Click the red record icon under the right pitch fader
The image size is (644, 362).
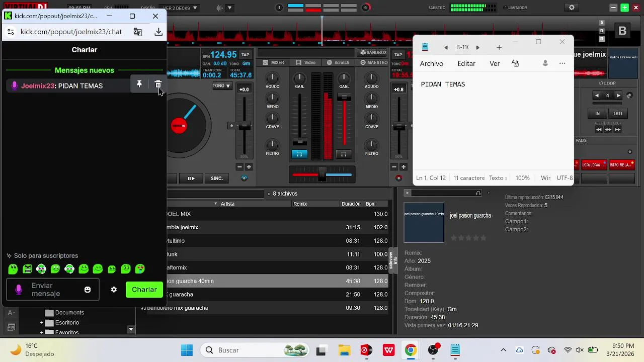399,178
